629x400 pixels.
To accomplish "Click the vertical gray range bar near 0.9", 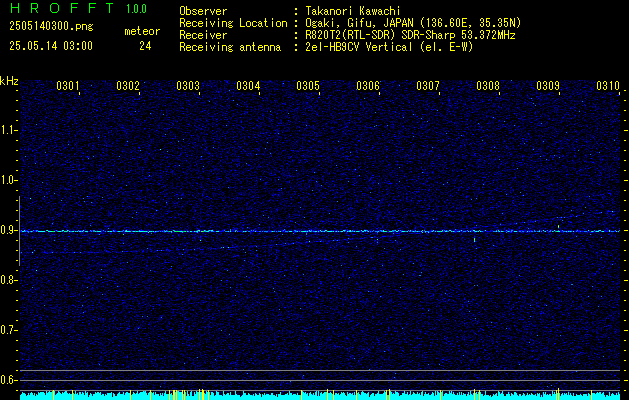I will [x=19, y=231].
